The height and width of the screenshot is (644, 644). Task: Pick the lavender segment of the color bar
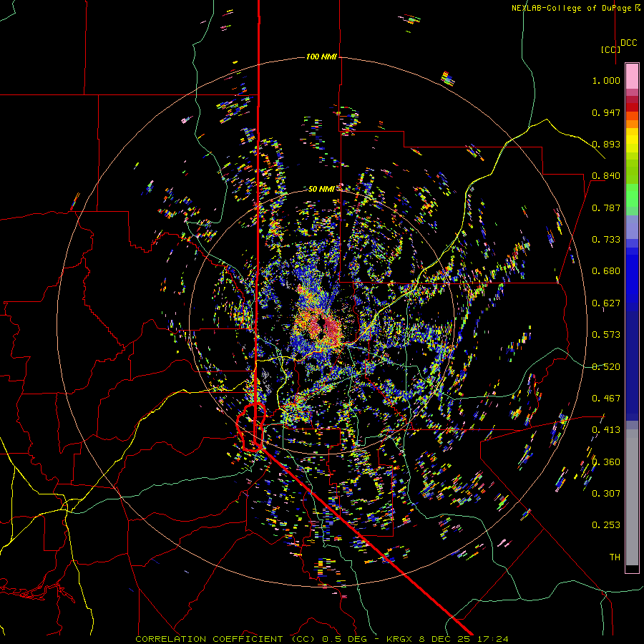point(632,227)
